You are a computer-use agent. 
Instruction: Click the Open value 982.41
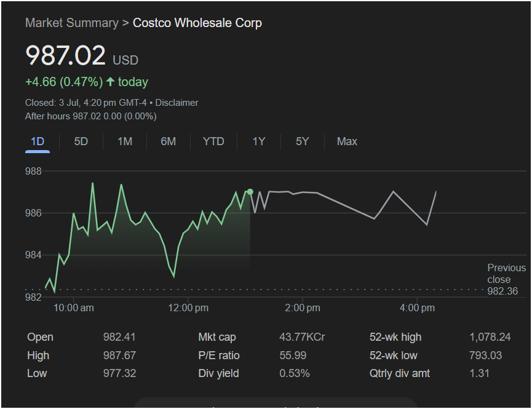119,337
